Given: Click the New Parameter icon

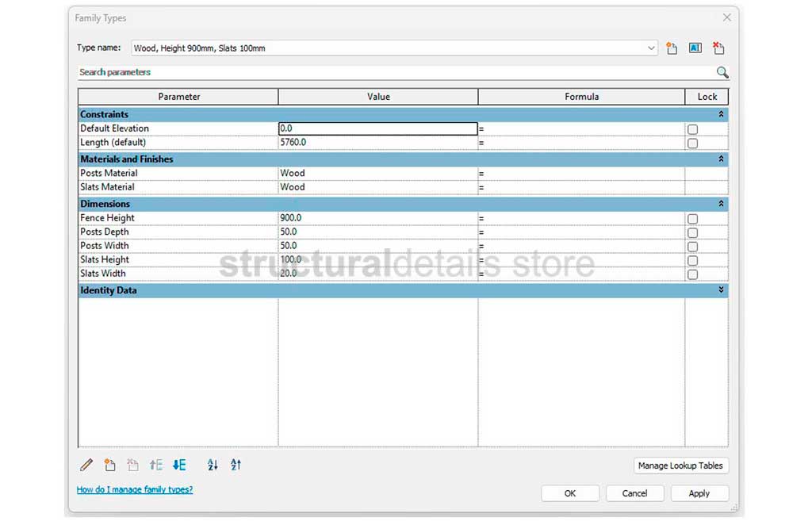Looking at the screenshot, I should click(110, 466).
